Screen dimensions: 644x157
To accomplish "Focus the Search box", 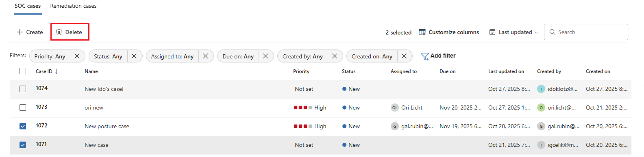I will click(x=586, y=32).
